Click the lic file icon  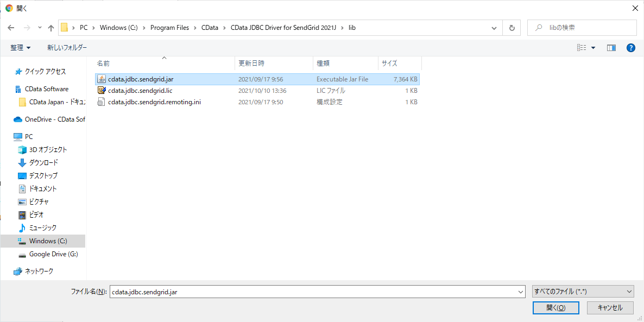coord(101,90)
